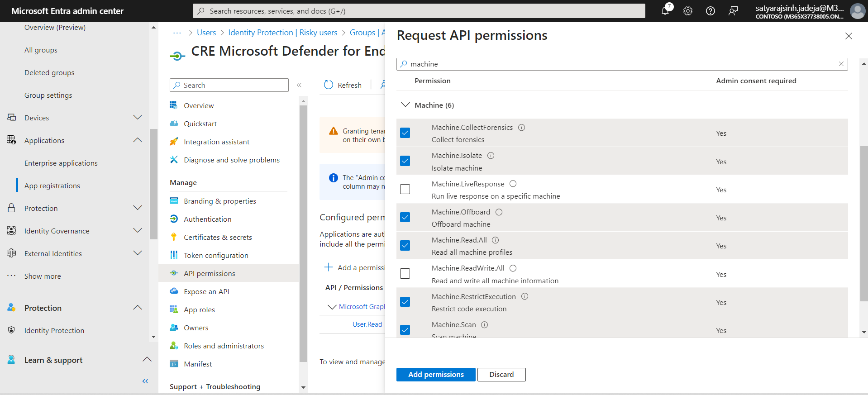Open the Users breadcrumb link
The image size is (868, 395).
[x=206, y=33]
